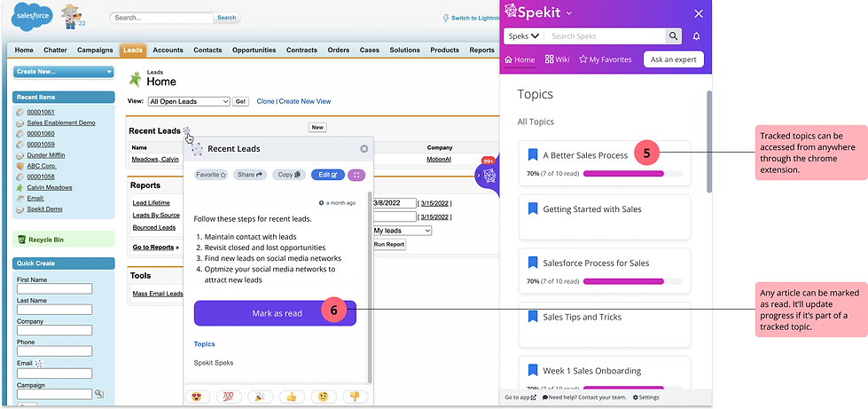Click the Recent Leads popup scrollbar

pyautogui.click(x=370, y=287)
